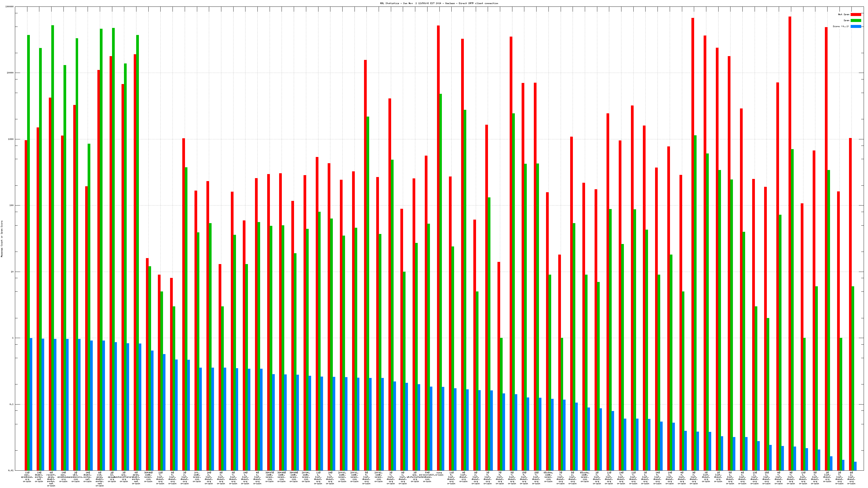This screenshot has width=868, height=488.
Task: Click the "Not Spam" legend label
Action: click(844, 14)
